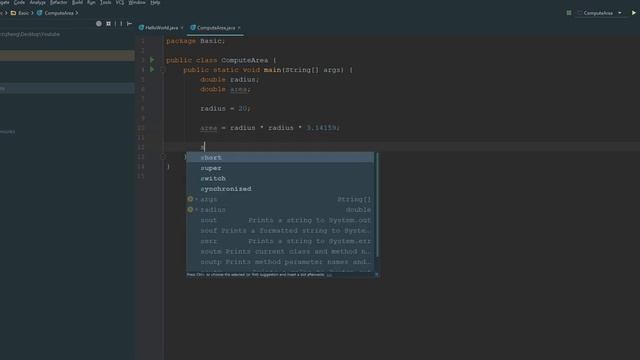
Task: Open the Help menu
Action: click(155, 2)
